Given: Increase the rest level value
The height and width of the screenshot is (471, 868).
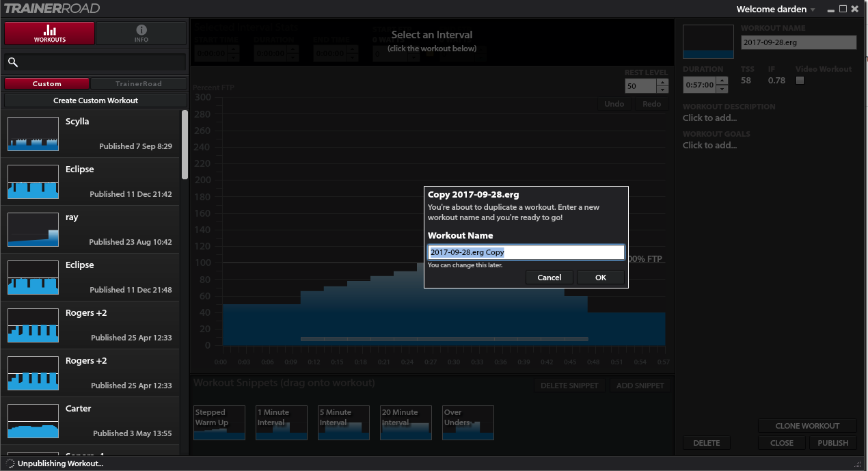Looking at the screenshot, I should tap(662, 83).
